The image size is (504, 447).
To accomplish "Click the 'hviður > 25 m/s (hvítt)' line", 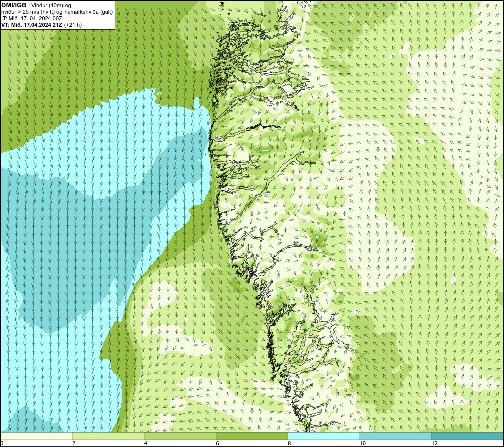I will [x=28, y=12].
